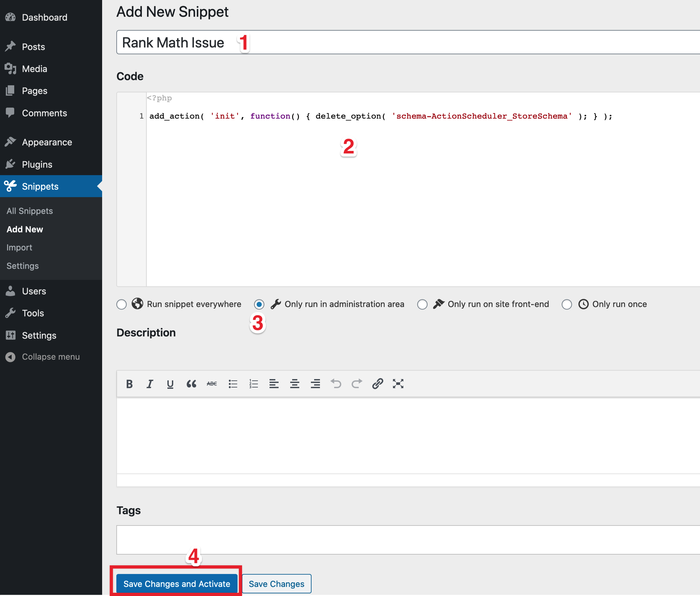Click the snippet title input field

point(408,42)
